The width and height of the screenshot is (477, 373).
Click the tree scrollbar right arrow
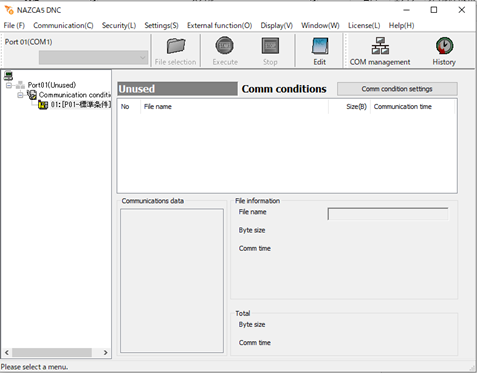point(105,352)
